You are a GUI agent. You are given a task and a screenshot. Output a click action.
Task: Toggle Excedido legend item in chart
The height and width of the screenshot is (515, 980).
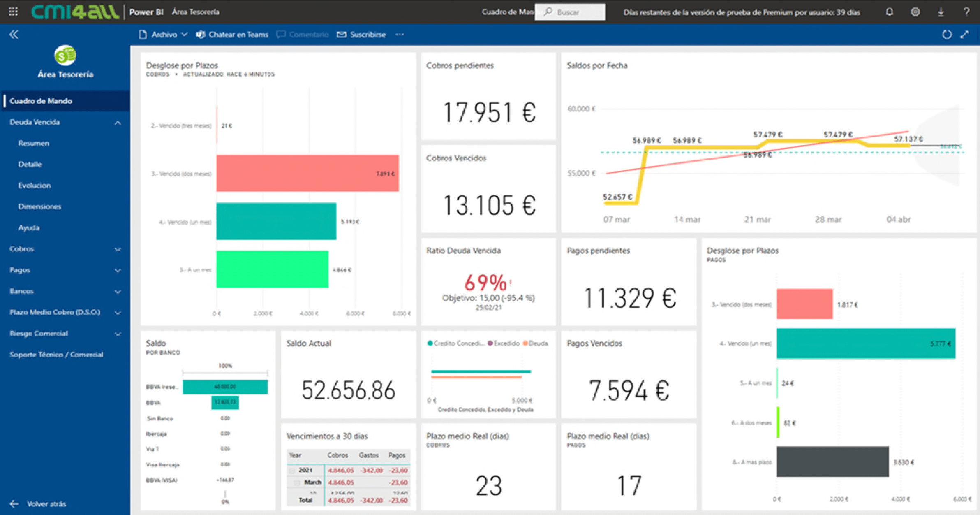click(504, 343)
